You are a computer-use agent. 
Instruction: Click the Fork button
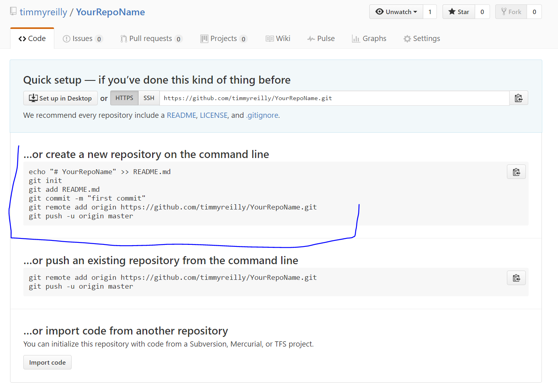(511, 12)
